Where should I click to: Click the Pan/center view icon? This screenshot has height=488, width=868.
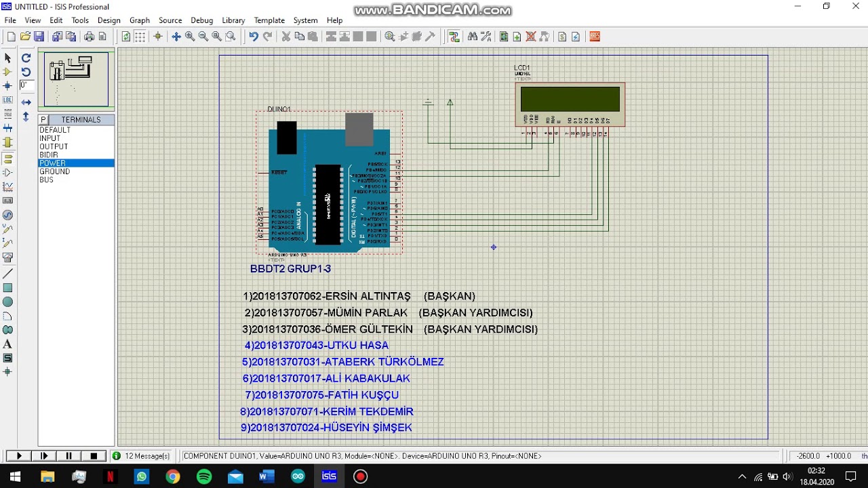[x=176, y=37]
